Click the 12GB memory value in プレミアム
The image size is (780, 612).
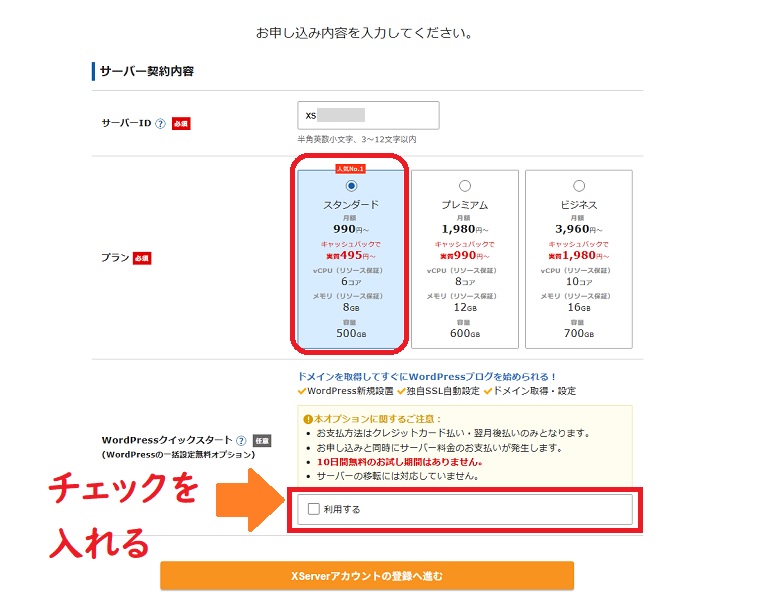465,307
